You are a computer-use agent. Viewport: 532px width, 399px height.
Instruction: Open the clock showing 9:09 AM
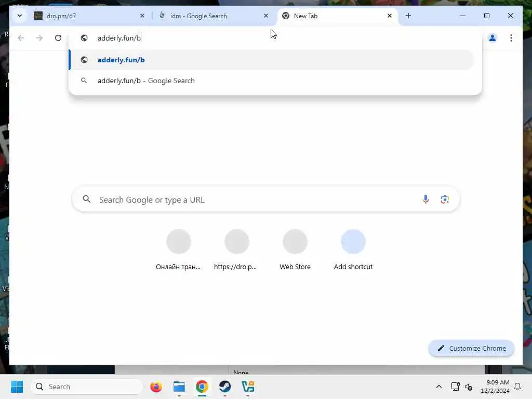[x=495, y=387]
